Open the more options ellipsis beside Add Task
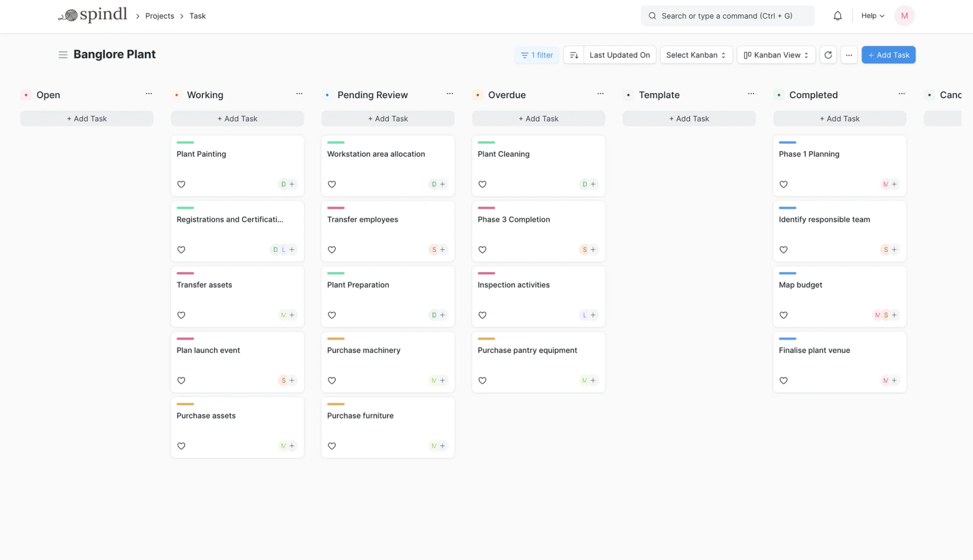973x560 pixels. tap(849, 55)
